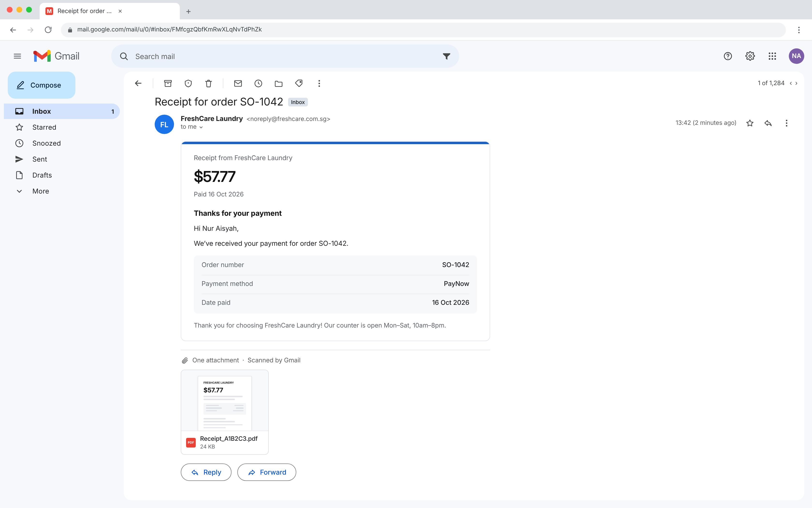Viewport: 812px width, 508px height.
Task: Go to older email arrow
Action: click(797, 83)
